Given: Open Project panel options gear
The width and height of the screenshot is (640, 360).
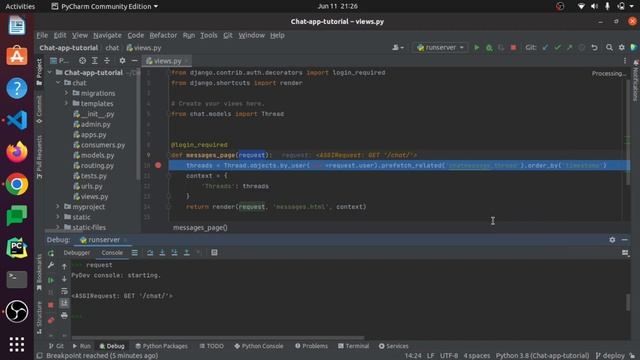Looking at the screenshot, I should click(122, 61).
